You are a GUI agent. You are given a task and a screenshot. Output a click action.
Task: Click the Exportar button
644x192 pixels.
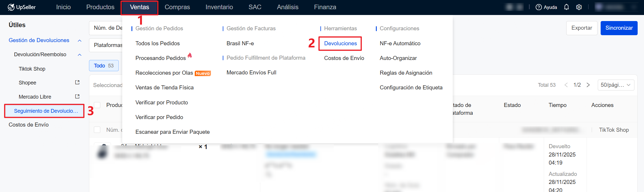pyautogui.click(x=582, y=28)
